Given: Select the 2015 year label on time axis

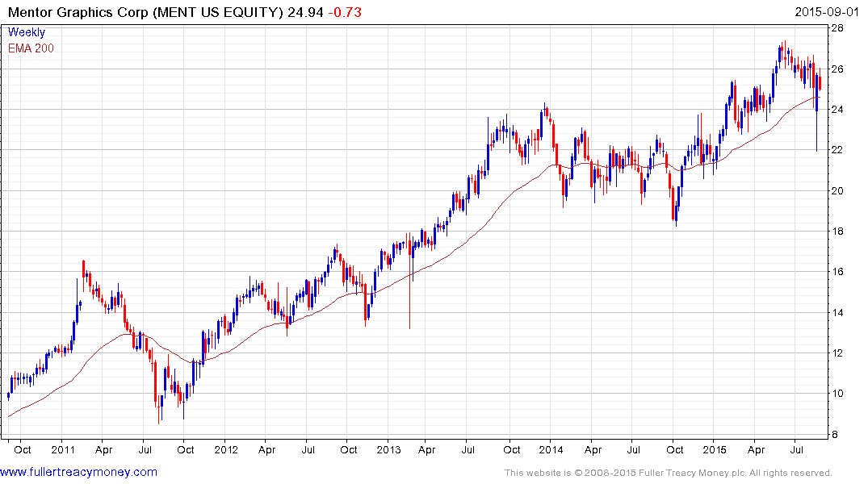Looking at the screenshot, I should [714, 449].
